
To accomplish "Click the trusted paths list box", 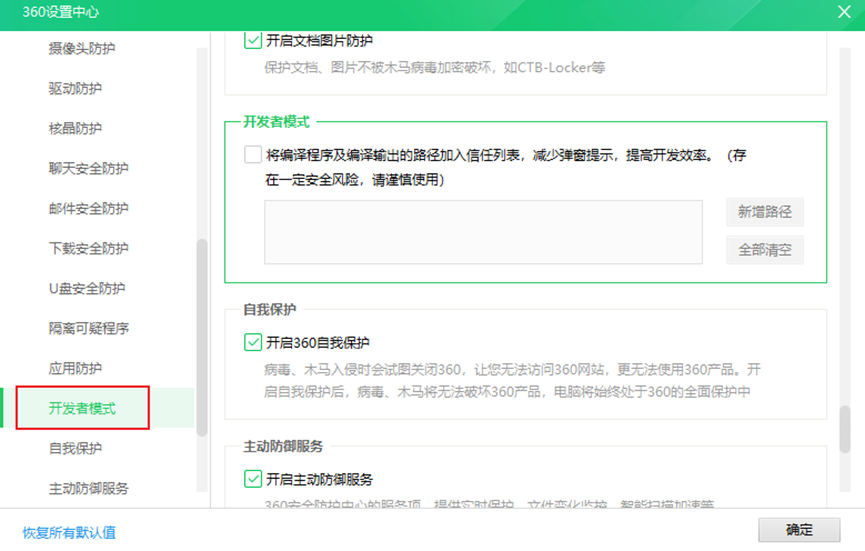I will (x=483, y=232).
